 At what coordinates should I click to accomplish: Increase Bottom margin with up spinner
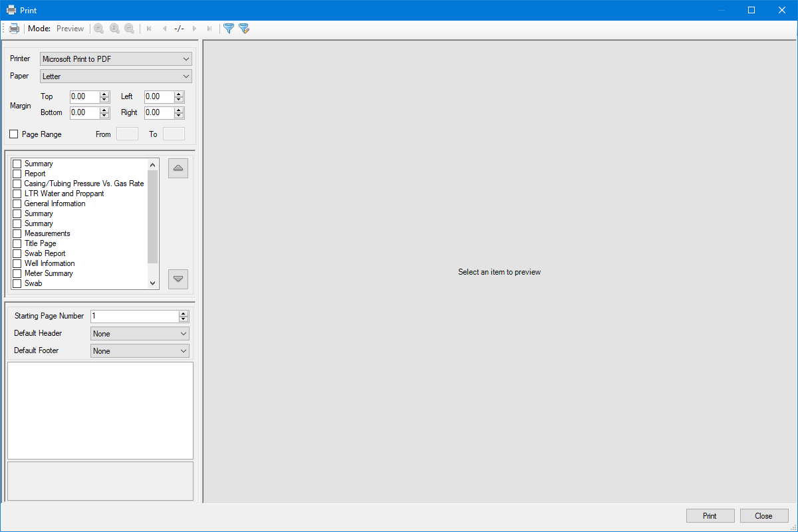(x=104, y=110)
